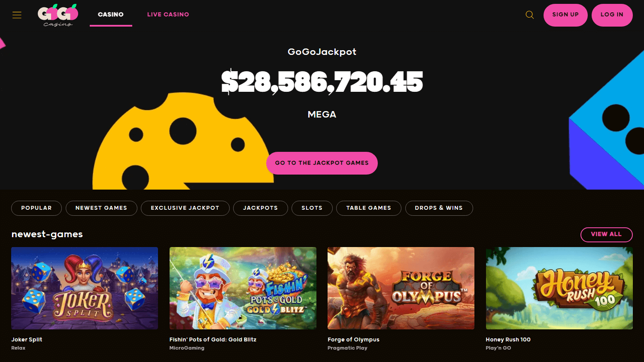Switch to the Live Casino tab
The width and height of the screenshot is (644, 362).
[168, 15]
